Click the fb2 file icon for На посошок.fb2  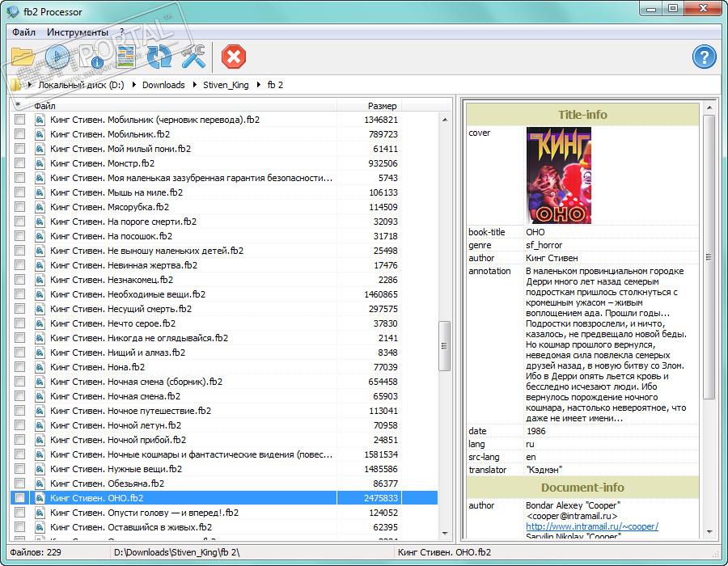pyautogui.click(x=40, y=236)
